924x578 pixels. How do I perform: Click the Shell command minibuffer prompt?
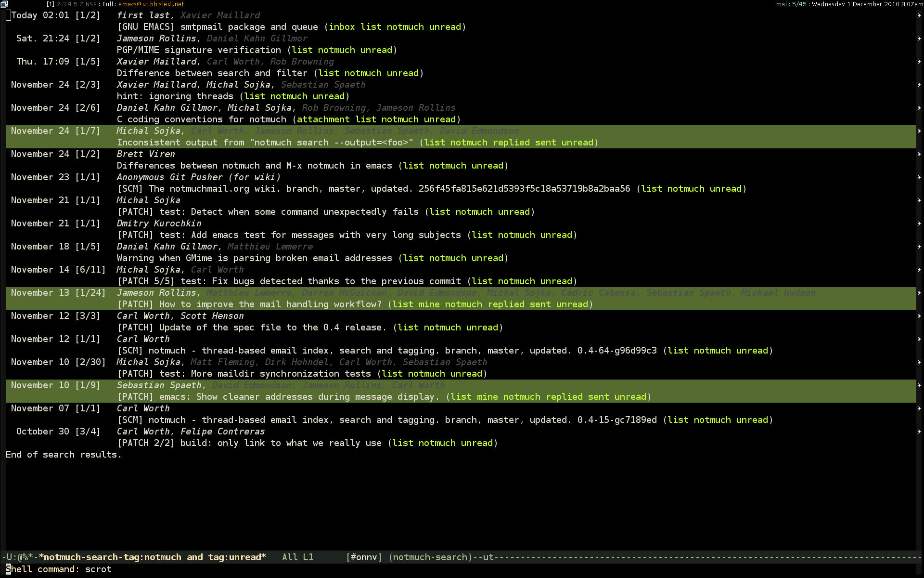tap(42, 569)
